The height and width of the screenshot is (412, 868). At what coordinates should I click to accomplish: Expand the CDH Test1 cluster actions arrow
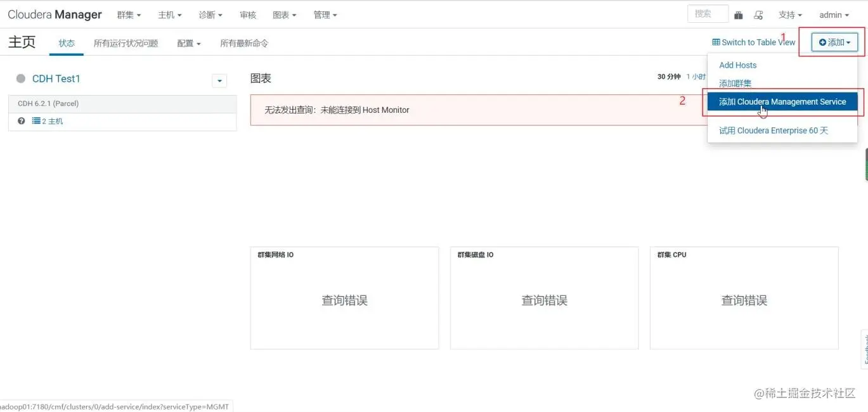(x=219, y=81)
